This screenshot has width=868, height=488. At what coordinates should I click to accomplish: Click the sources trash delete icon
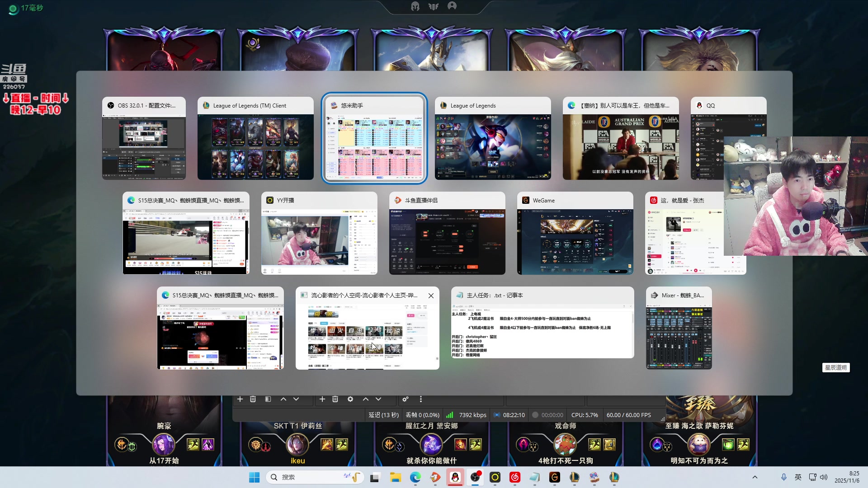coord(335,399)
